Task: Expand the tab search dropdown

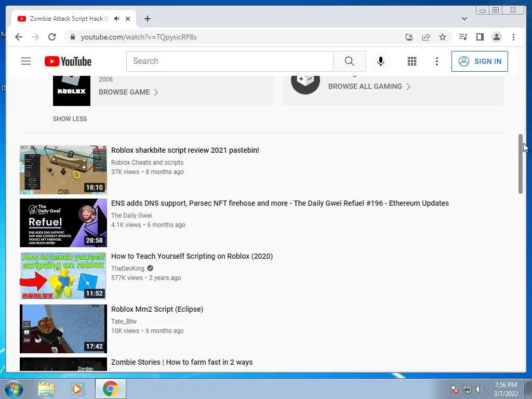Action: coord(464,19)
